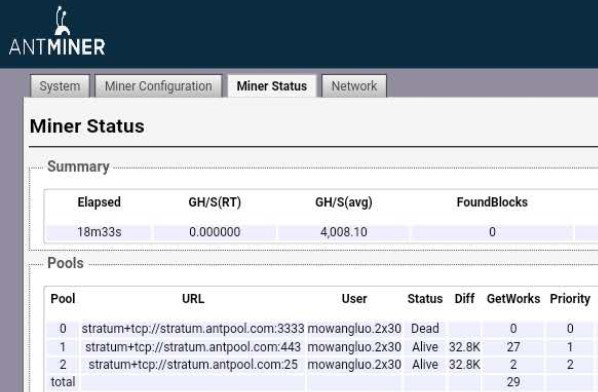Click the Status column header
Image resolution: width=598 pixels, height=392 pixels.
click(425, 299)
